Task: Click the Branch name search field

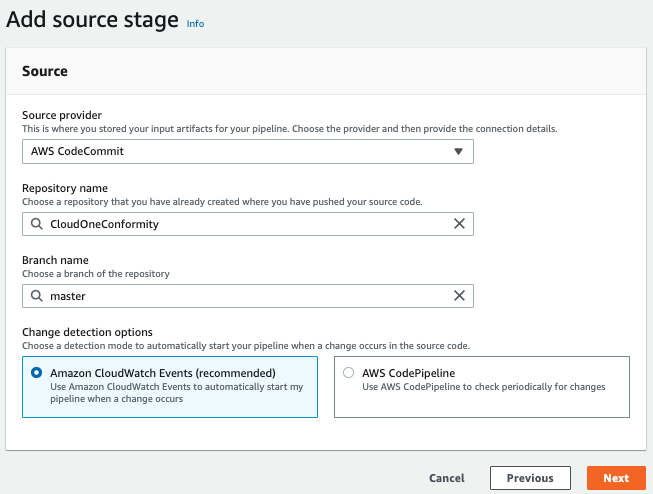Action: pyautogui.click(x=248, y=296)
